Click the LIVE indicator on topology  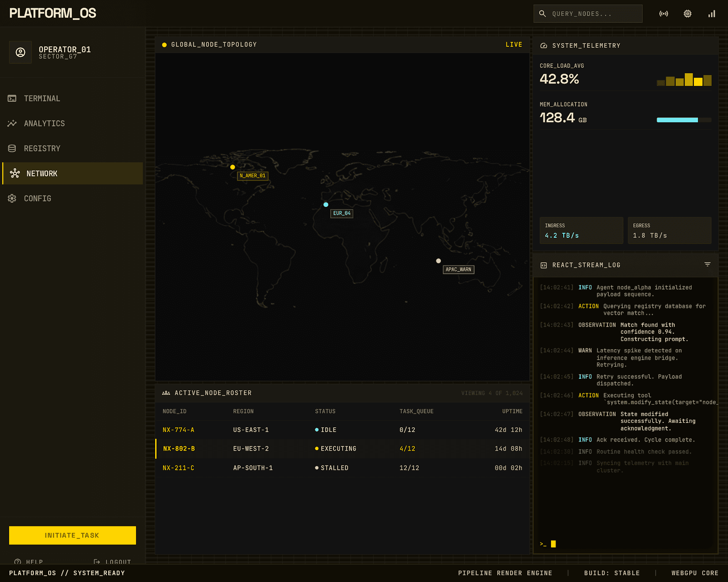coord(514,45)
